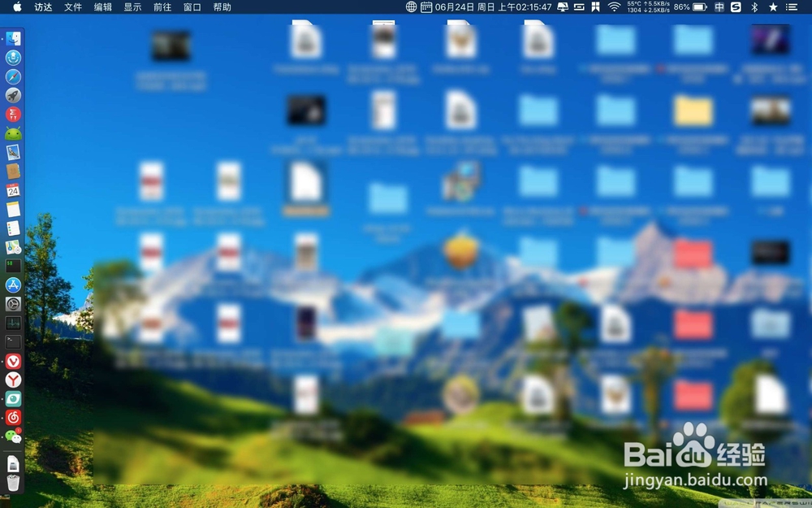The width and height of the screenshot is (812, 508).
Task: Open Reminders app in the dock
Action: [13, 228]
